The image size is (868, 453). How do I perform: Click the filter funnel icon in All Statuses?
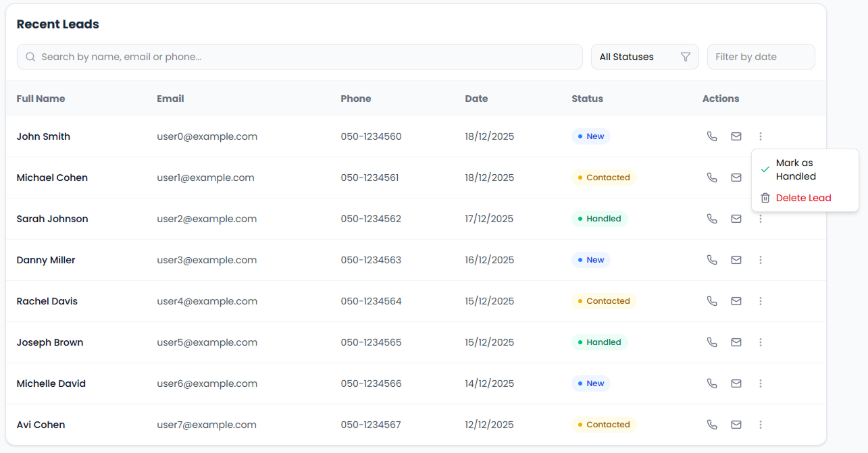point(686,57)
